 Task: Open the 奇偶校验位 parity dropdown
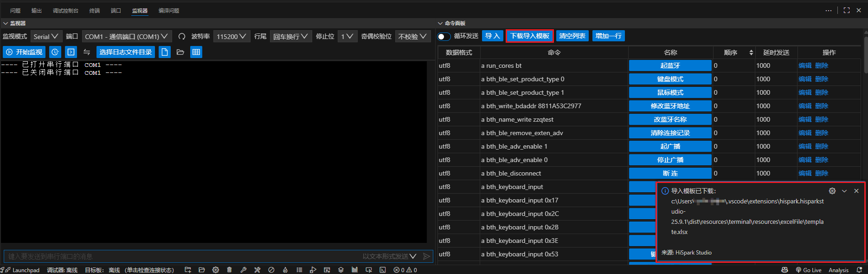412,36
